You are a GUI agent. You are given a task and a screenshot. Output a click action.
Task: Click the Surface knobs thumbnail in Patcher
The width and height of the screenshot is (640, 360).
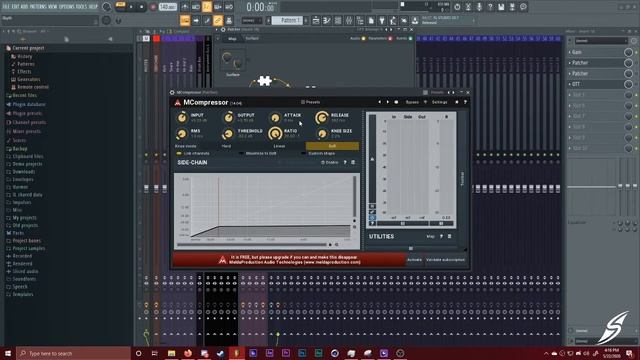tap(233, 61)
